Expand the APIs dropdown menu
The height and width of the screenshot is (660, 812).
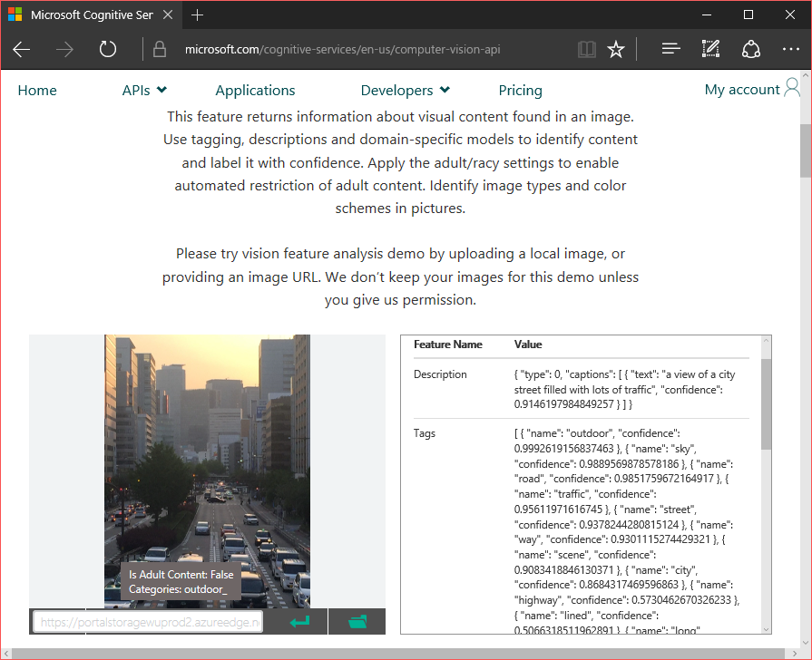[144, 90]
